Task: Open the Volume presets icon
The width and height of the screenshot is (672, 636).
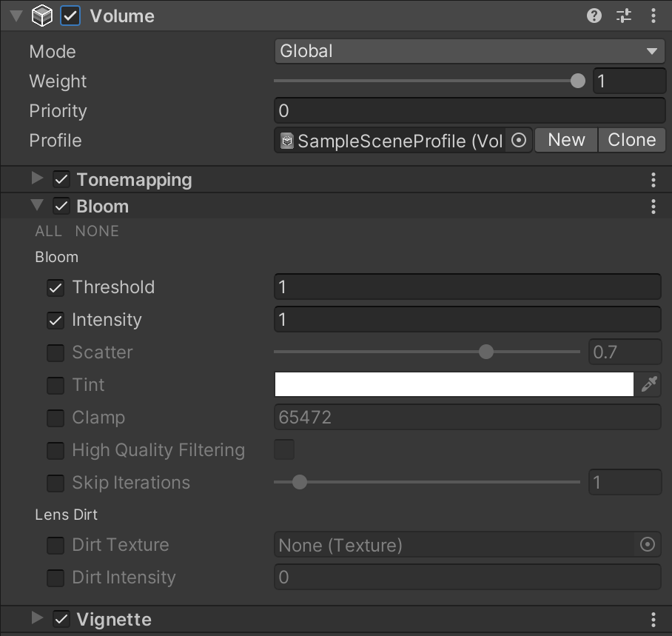Action: 623,16
